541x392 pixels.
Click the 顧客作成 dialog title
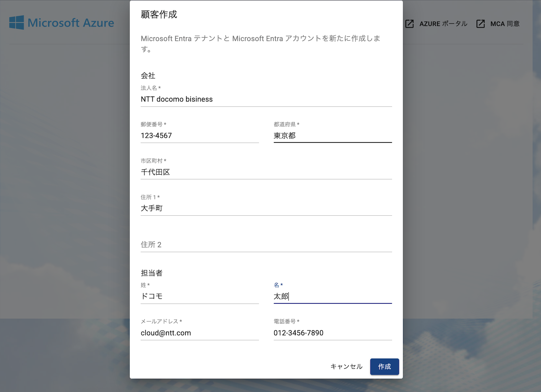tap(159, 15)
